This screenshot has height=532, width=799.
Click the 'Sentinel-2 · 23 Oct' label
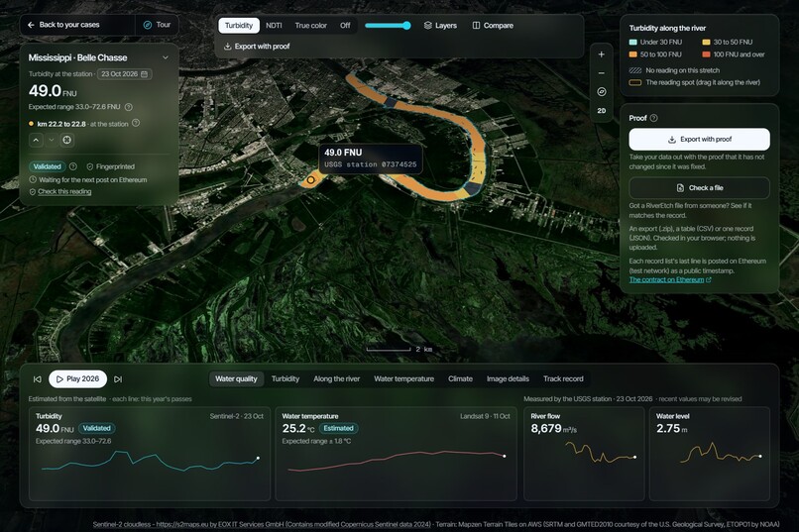coord(237,416)
